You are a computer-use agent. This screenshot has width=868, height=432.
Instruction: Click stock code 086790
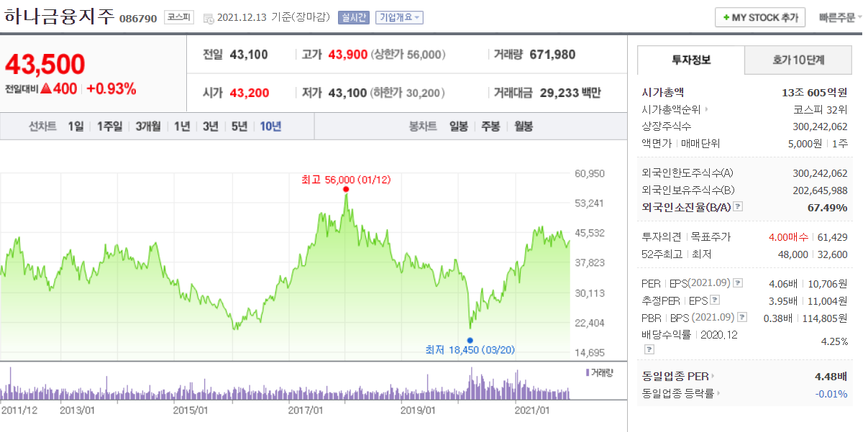138,19
